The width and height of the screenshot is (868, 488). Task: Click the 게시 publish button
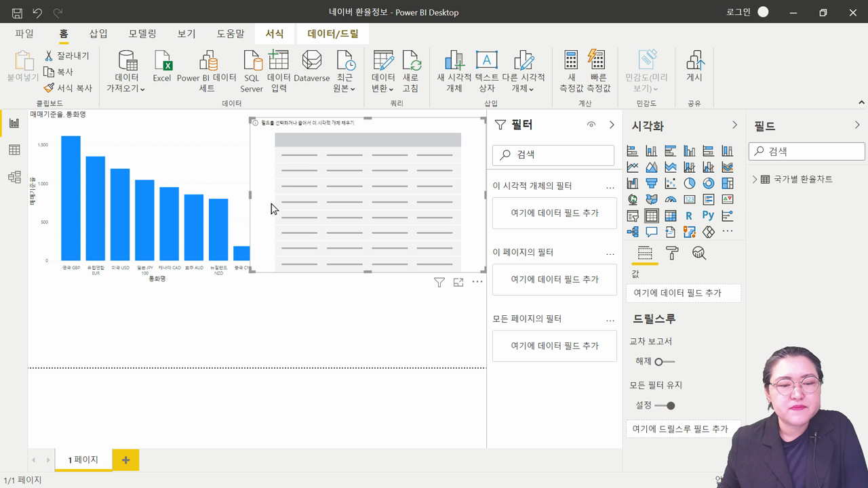(x=694, y=66)
